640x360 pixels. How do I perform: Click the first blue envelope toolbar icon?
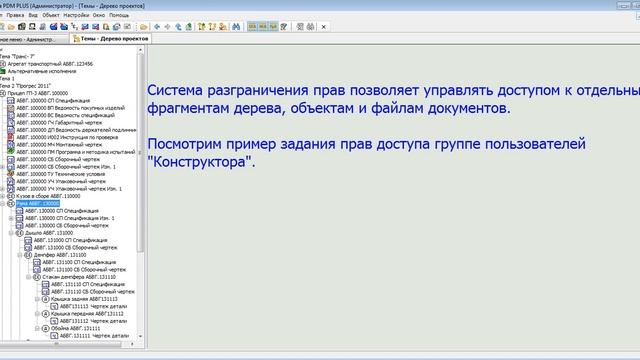tap(85, 27)
